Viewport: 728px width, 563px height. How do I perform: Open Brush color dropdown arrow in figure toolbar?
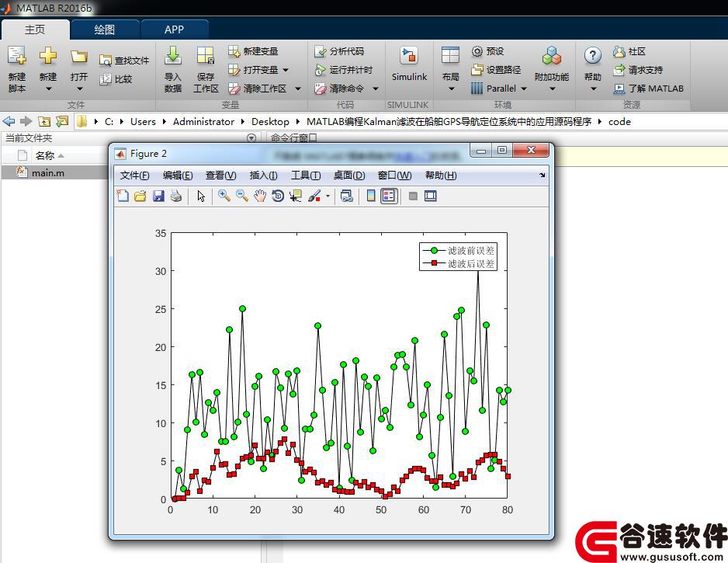(x=328, y=196)
